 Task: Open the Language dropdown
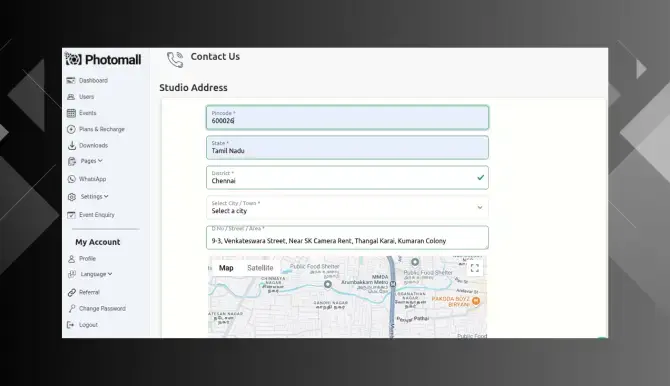pyautogui.click(x=96, y=274)
